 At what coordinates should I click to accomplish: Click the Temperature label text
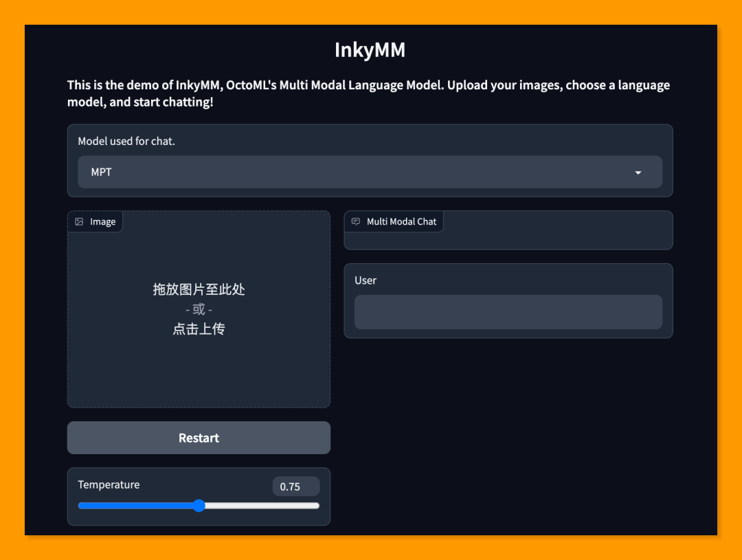coord(109,484)
